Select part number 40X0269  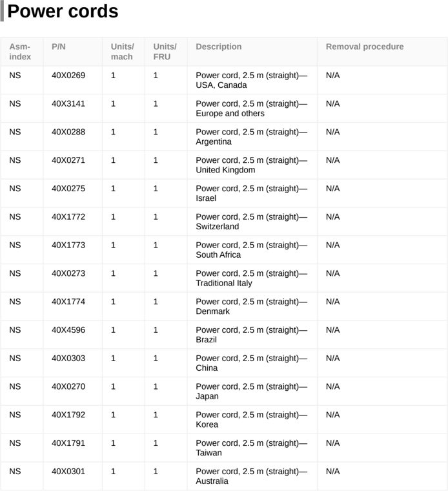pos(68,76)
